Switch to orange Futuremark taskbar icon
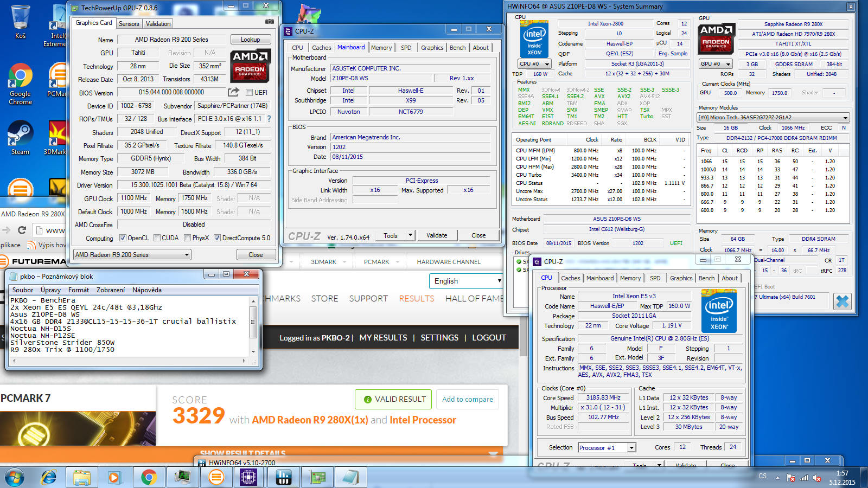Image resolution: width=868 pixels, height=488 pixels. pos(216,478)
